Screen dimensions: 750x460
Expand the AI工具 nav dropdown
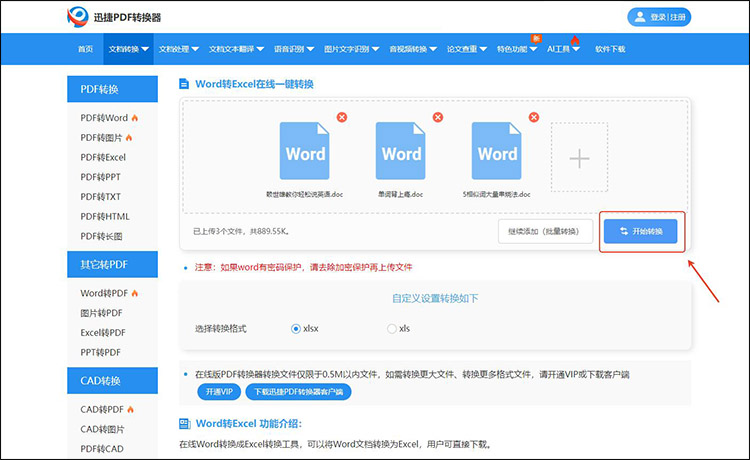pos(563,49)
